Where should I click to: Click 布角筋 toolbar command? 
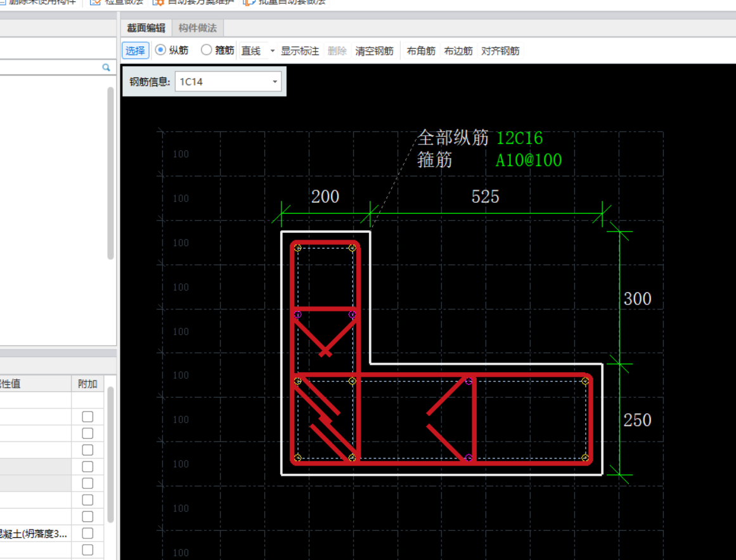click(420, 51)
